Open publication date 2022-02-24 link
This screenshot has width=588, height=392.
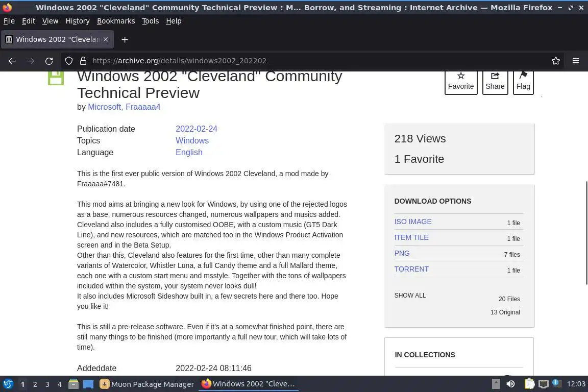pyautogui.click(x=197, y=129)
